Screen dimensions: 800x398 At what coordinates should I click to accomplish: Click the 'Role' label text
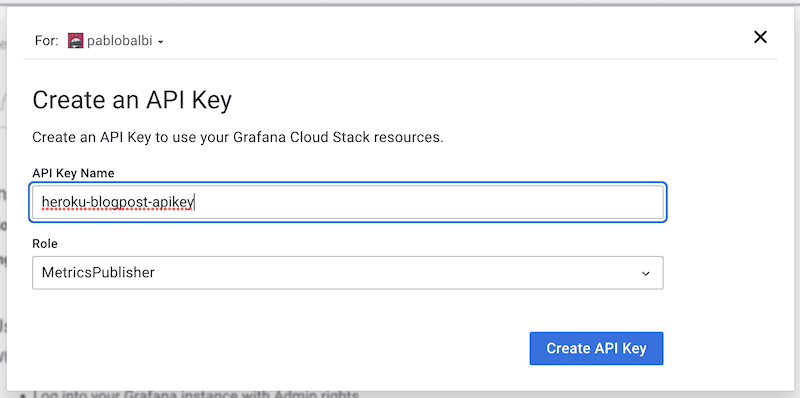[x=45, y=244]
